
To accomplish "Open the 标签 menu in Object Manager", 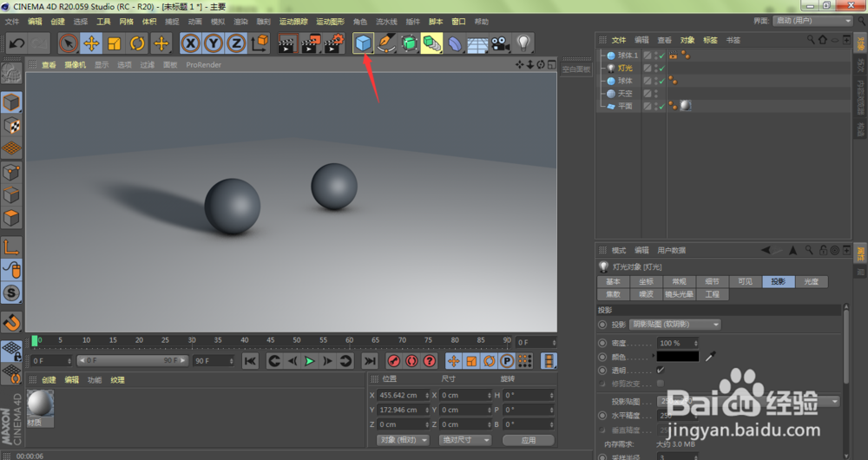I will [x=710, y=40].
